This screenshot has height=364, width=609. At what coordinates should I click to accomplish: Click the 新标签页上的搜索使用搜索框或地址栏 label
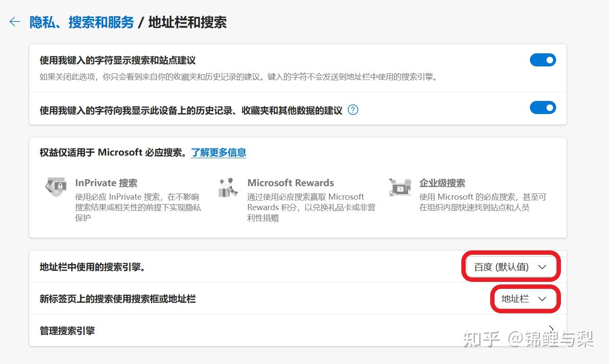pos(118,299)
